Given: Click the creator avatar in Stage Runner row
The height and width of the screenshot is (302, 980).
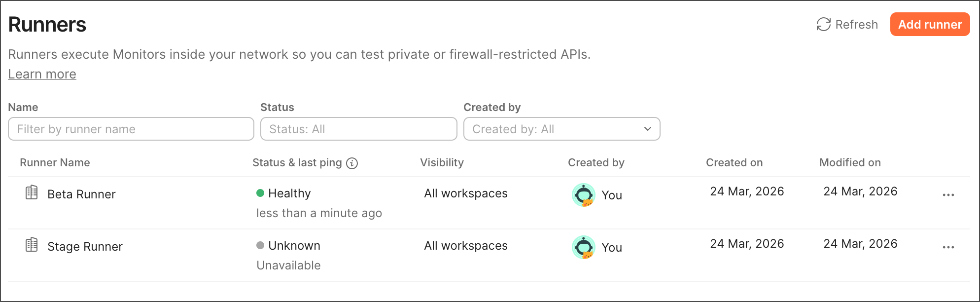Looking at the screenshot, I should click(x=584, y=247).
